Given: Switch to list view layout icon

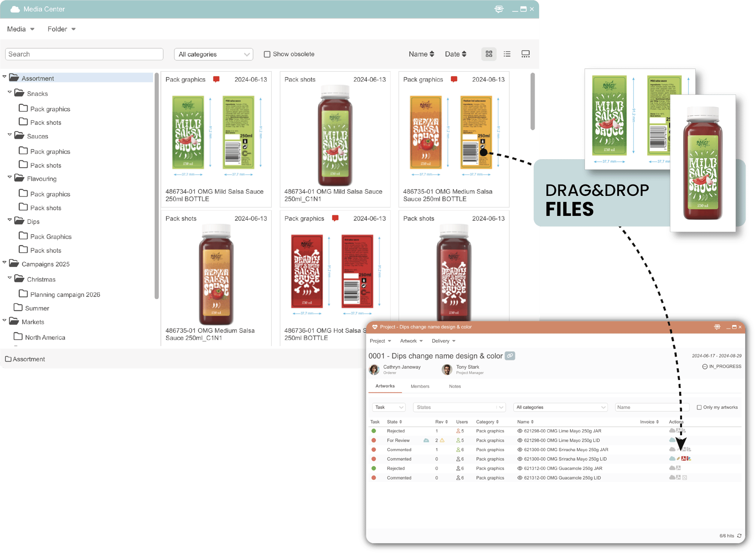Looking at the screenshot, I should 507,54.
